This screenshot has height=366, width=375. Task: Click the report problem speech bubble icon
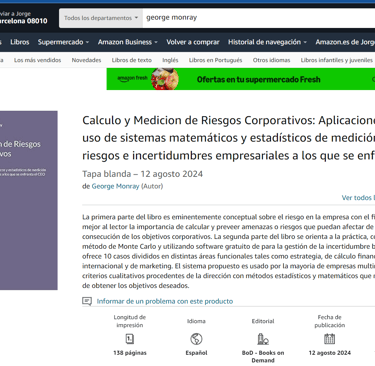87,301
